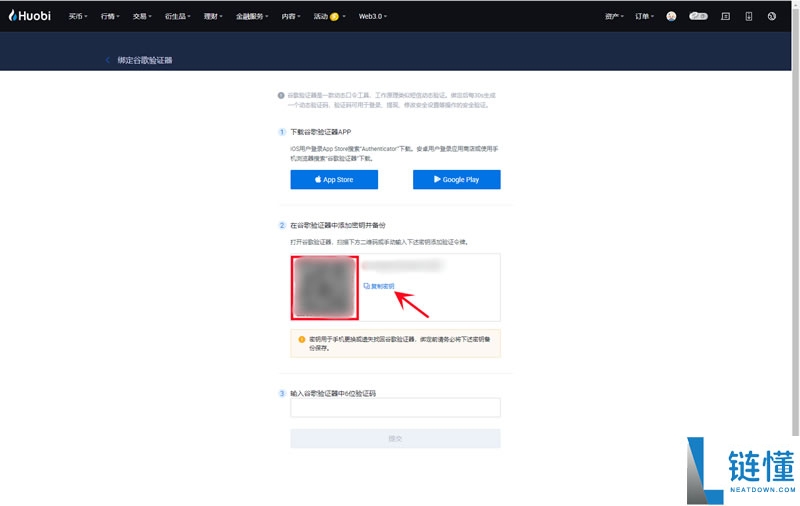This screenshot has height=506, width=800.
Task: Click the mobile app download icon
Action: pyautogui.click(x=748, y=16)
